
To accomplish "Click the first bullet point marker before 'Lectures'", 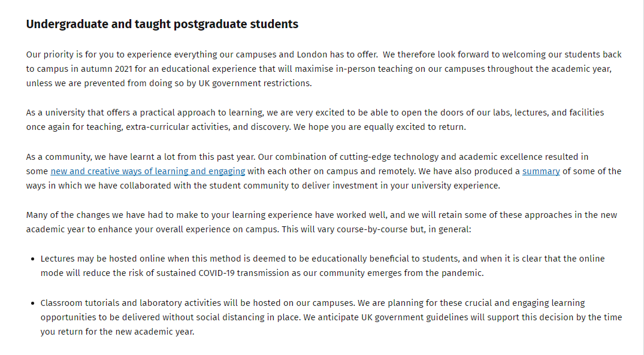I will coord(33,259).
